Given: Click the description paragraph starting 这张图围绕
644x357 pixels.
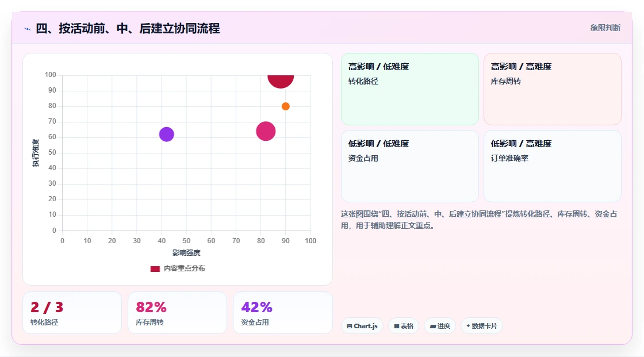Looking at the screenshot, I should tap(479, 220).
